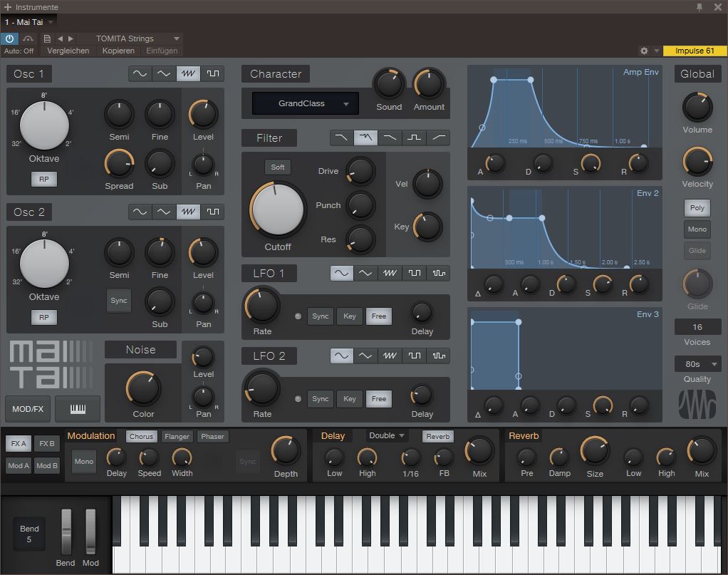Screen dimensions: 728x575
Task: Choose first lowpass filter type icon
Action: tap(341, 138)
